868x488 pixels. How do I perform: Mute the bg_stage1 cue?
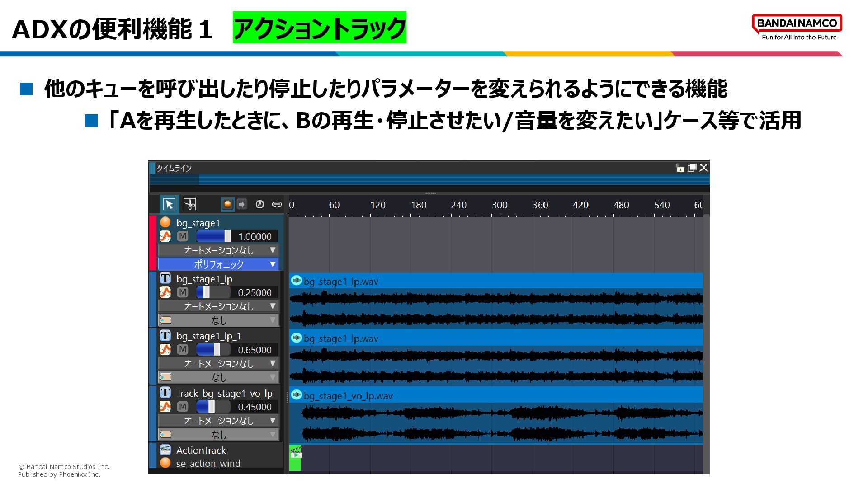point(183,236)
